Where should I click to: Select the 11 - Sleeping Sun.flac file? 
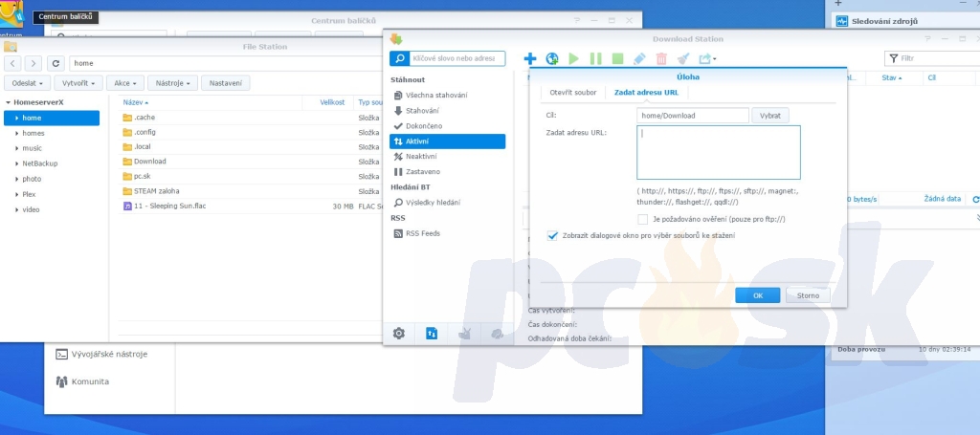point(250,206)
